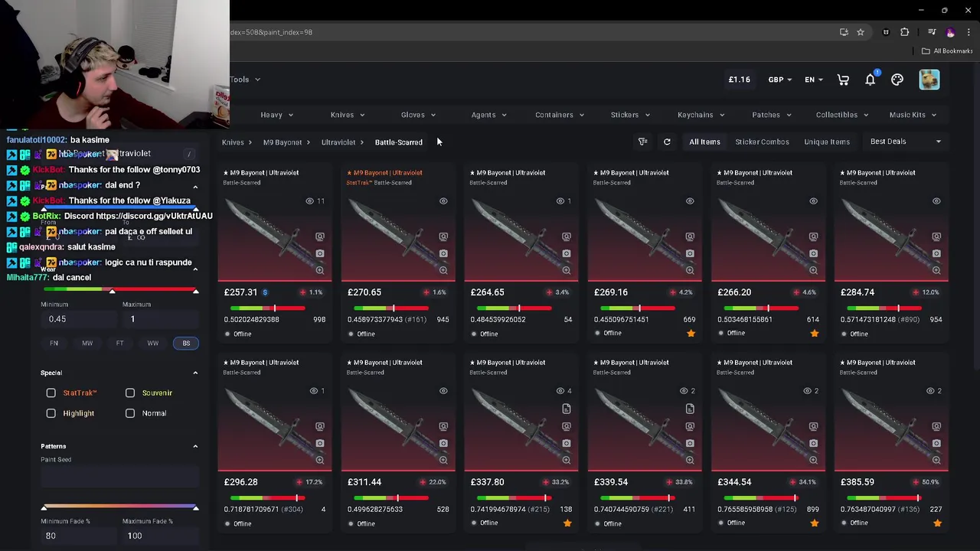The image size is (980, 551).
Task: Zoom into the £264.65 knife image
Action: [567, 270]
